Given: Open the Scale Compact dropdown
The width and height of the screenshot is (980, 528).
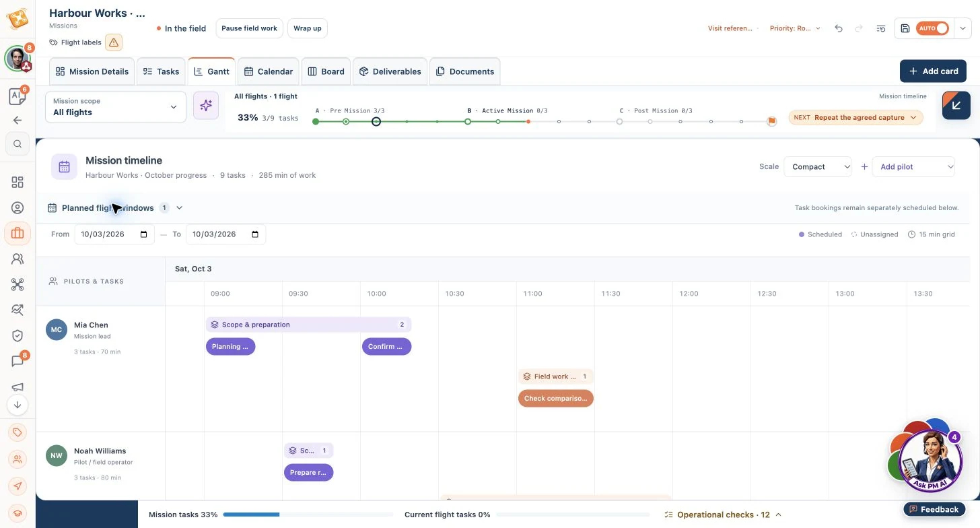Looking at the screenshot, I should [x=818, y=167].
